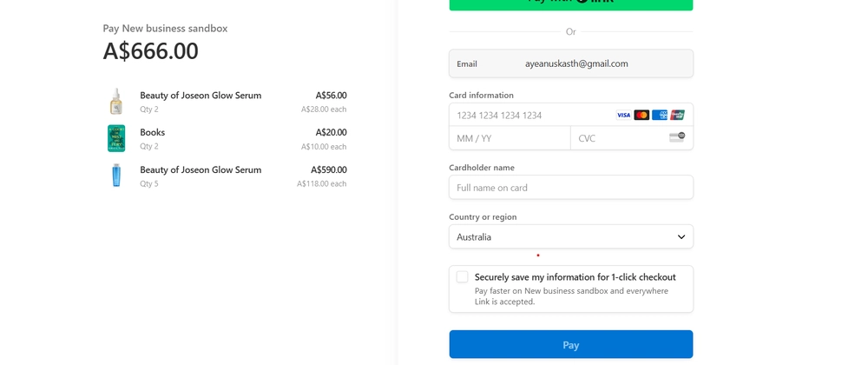868x365 pixels.
Task: Click the blue Pay button
Action: (571, 344)
